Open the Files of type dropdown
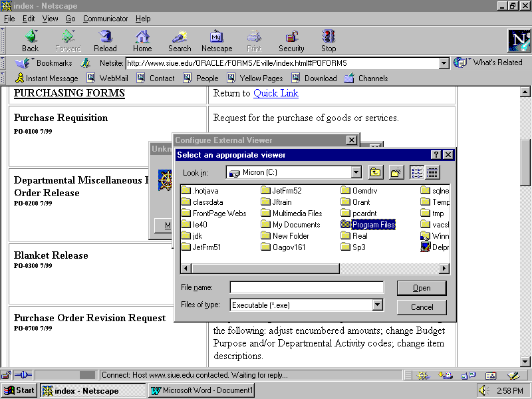 [378, 305]
